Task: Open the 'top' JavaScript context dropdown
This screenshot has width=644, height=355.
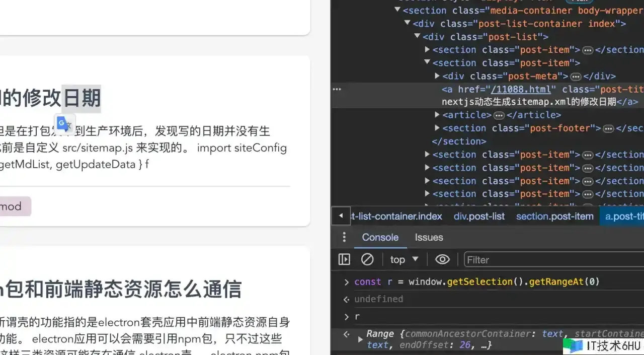Action: point(404,259)
